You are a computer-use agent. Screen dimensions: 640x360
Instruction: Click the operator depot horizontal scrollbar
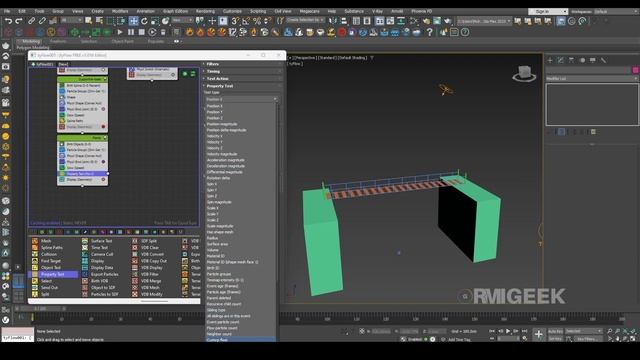coord(154,301)
